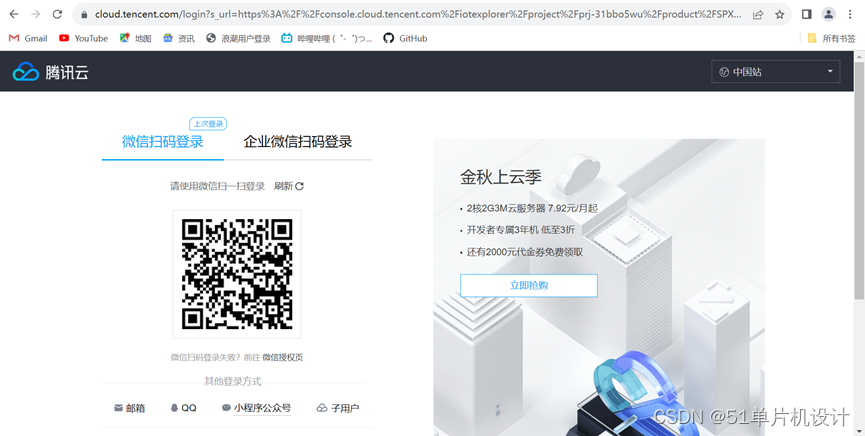Viewport: 865px width, 436px height.
Task: Toggle browser side panel icon
Action: pyautogui.click(x=807, y=15)
